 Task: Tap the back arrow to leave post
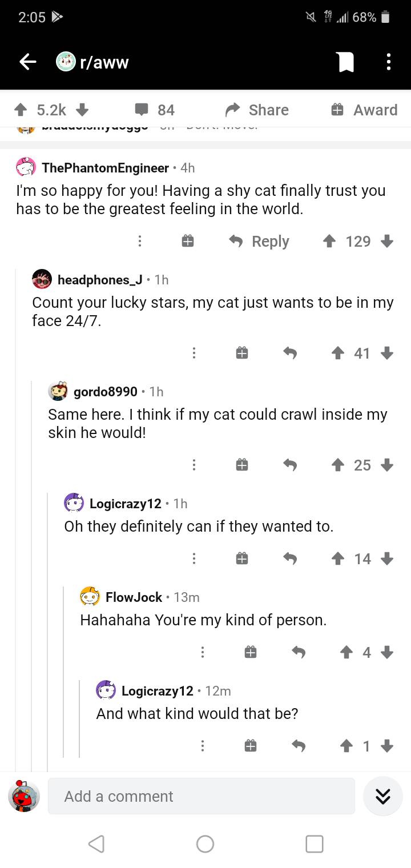click(x=29, y=62)
